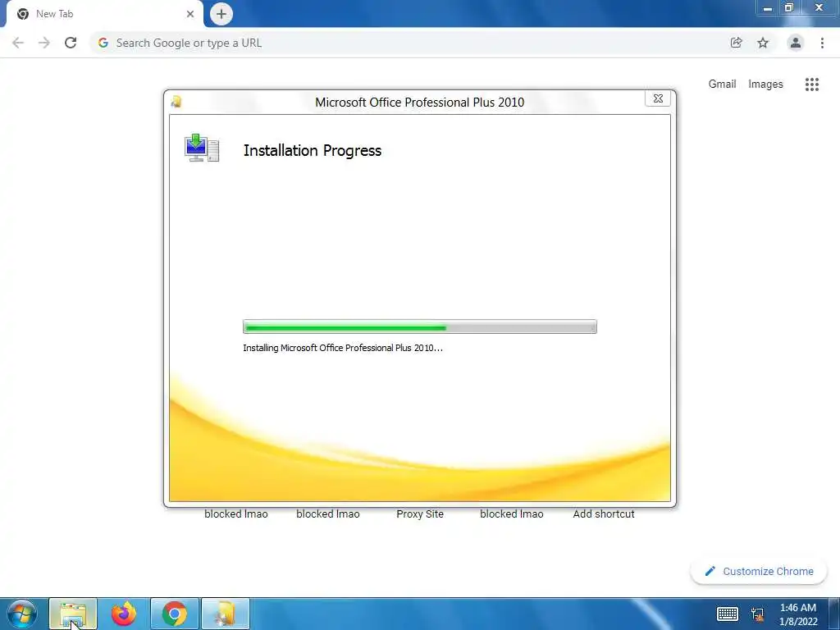Viewport: 840px width, 630px height.
Task: Close the New Tab tab
Action: [x=190, y=14]
